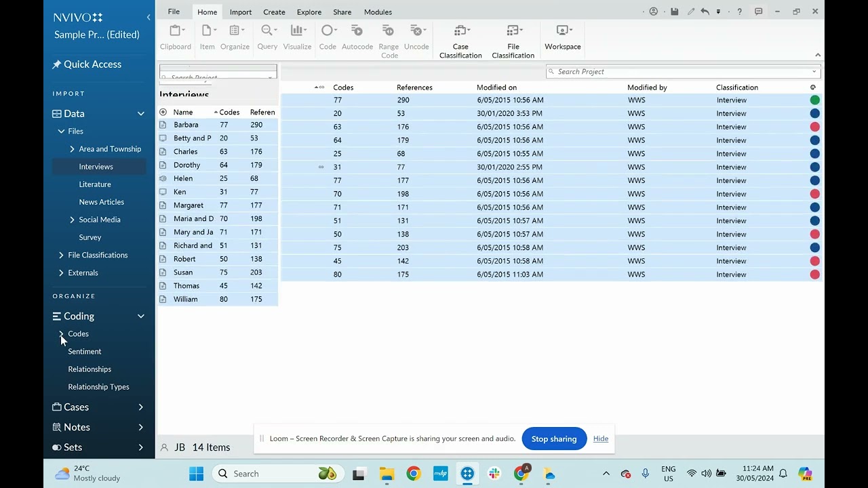Expand the Cases section
The height and width of the screenshot is (488, 868).
(141, 407)
